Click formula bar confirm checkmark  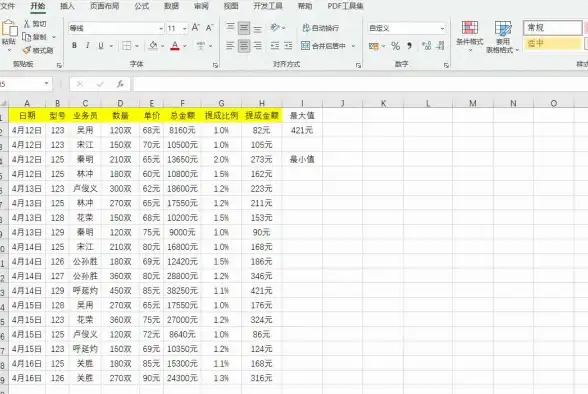click(x=100, y=84)
